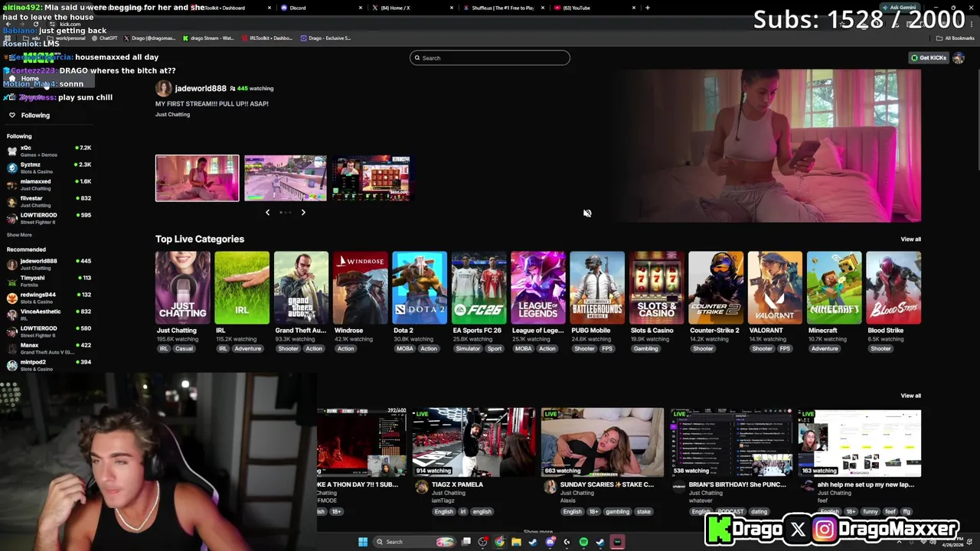Image resolution: width=980 pixels, height=551 pixels.
Task: Open Discord from the taskbar
Action: pos(550,542)
